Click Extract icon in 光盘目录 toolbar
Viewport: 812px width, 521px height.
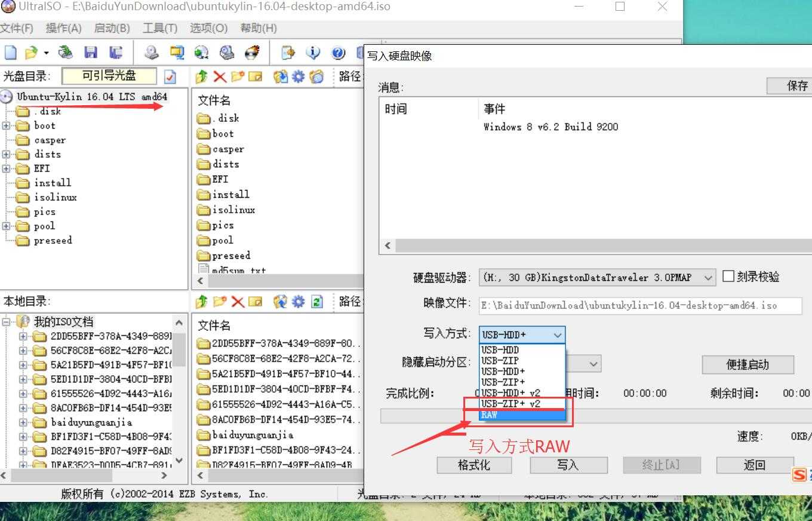click(280, 76)
